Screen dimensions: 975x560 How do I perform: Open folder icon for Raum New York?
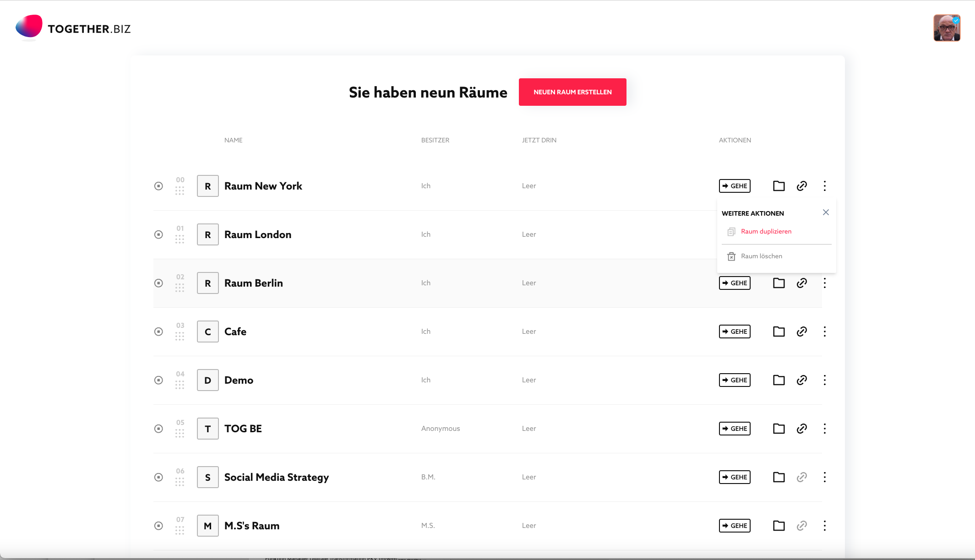pos(779,186)
